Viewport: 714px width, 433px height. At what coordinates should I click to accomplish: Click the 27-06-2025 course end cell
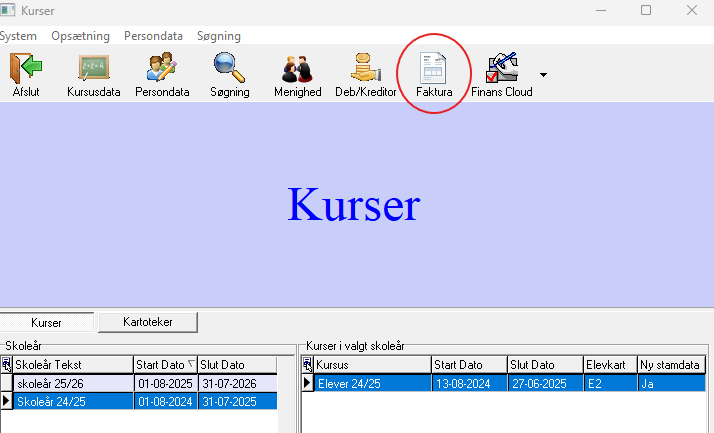coord(546,383)
